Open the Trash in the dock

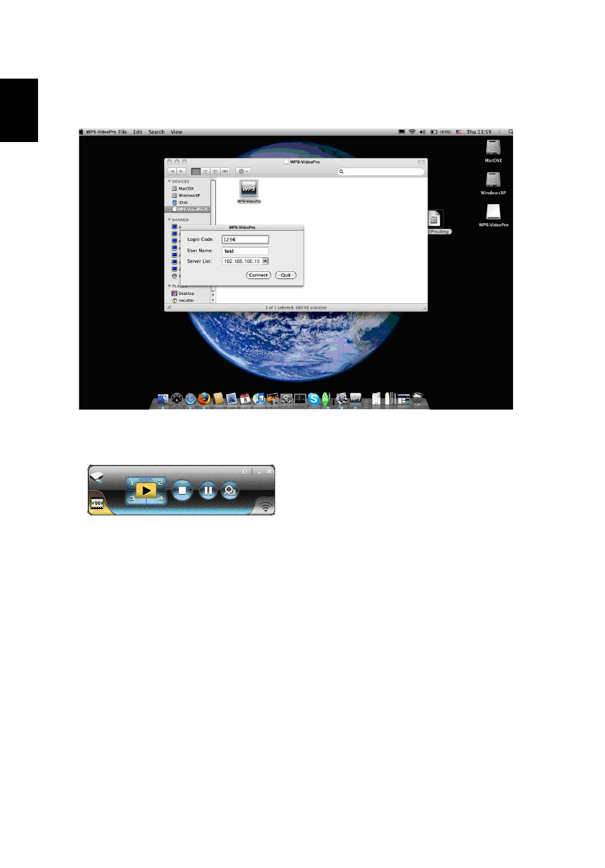click(x=417, y=399)
